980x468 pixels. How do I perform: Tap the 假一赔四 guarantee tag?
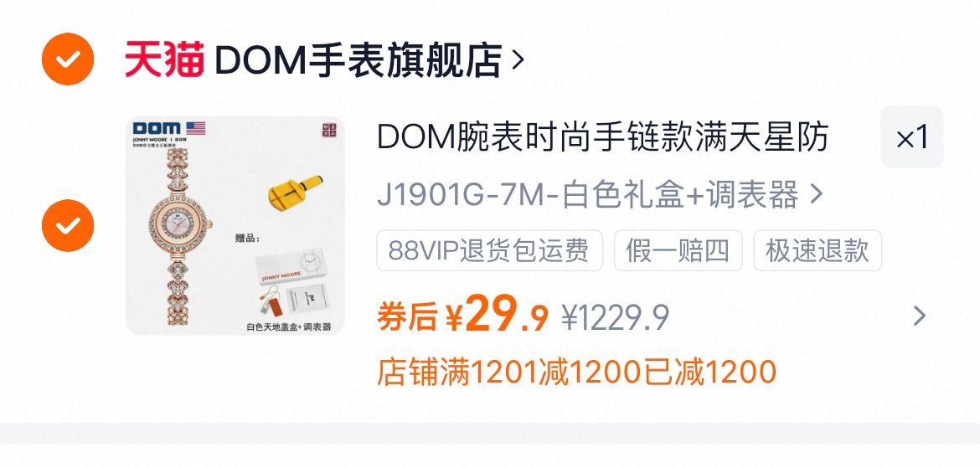point(678,250)
